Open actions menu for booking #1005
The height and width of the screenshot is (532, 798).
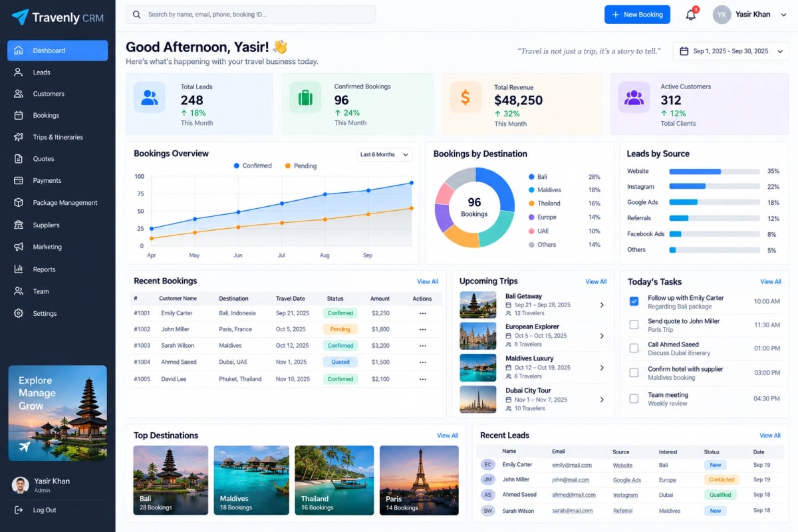422,379
